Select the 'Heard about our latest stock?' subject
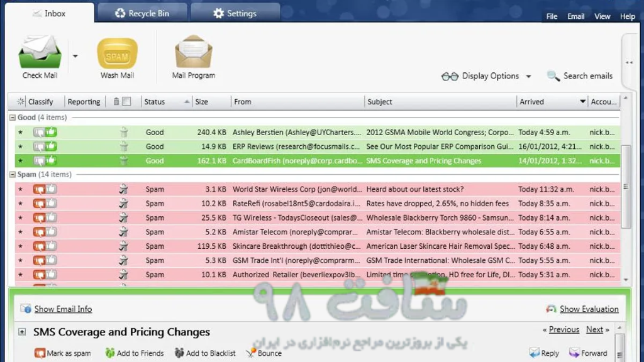644x362 pixels. coord(415,189)
